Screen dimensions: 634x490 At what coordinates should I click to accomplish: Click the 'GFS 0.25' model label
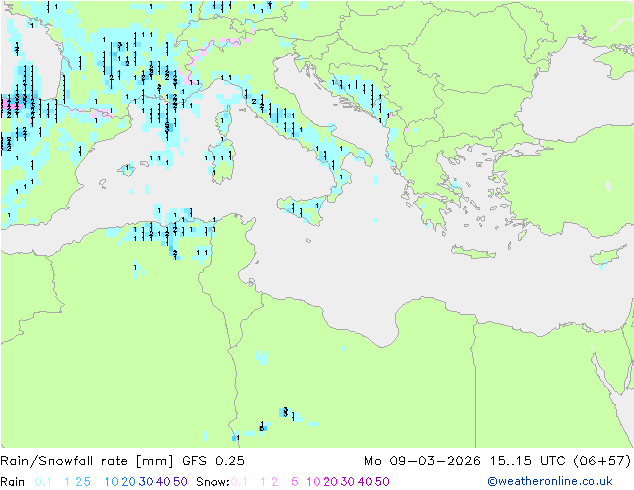[x=213, y=461]
